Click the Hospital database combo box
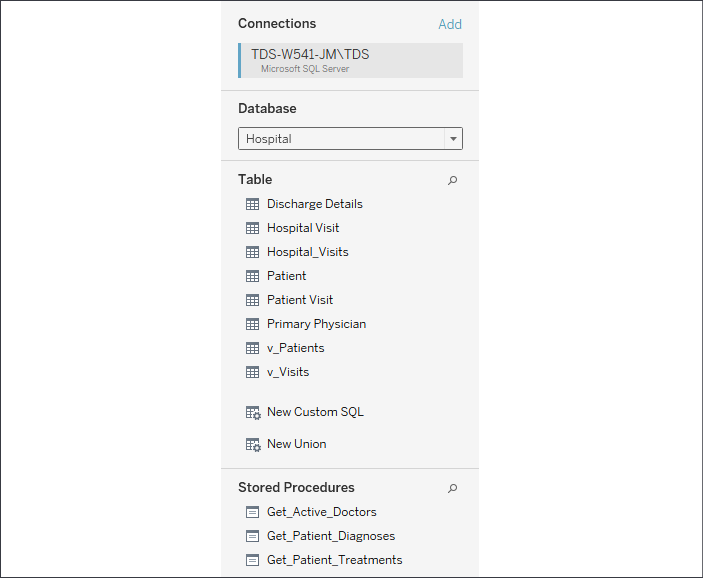Image resolution: width=703 pixels, height=578 pixels. pos(350,139)
